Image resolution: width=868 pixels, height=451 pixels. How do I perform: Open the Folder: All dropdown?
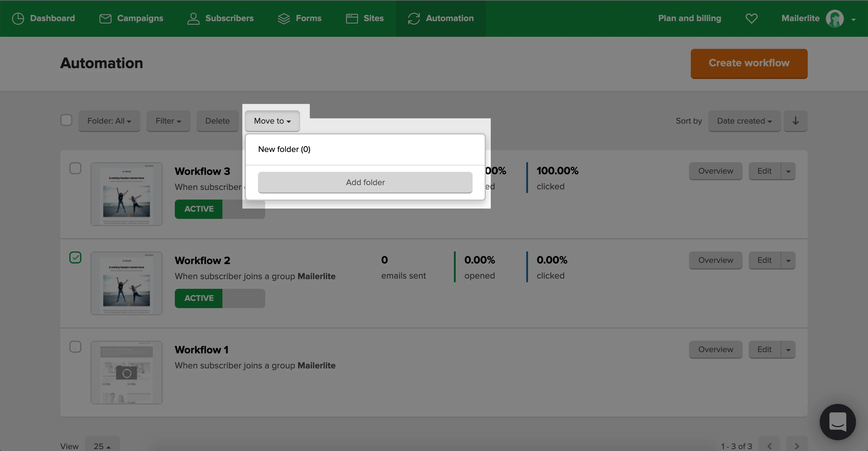(109, 121)
